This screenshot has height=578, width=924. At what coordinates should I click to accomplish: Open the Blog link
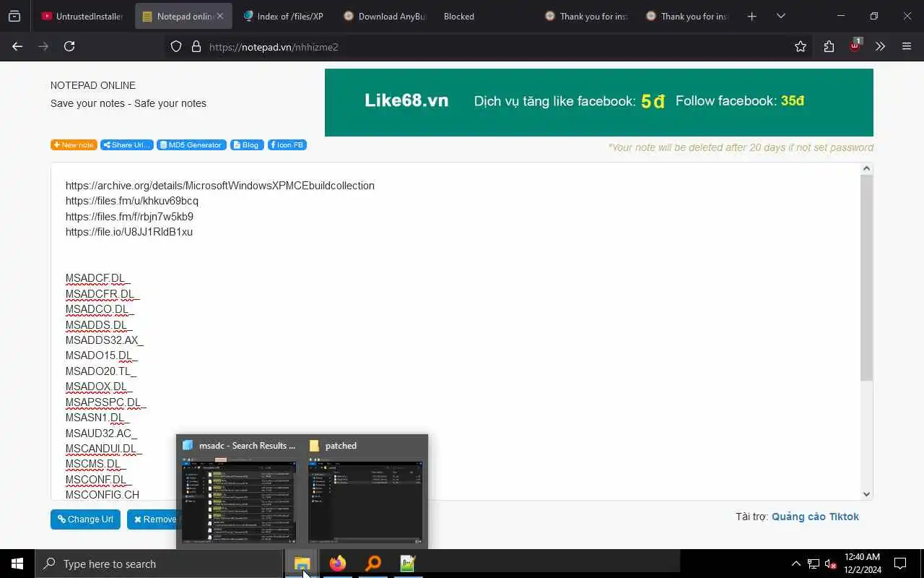pyautogui.click(x=247, y=144)
